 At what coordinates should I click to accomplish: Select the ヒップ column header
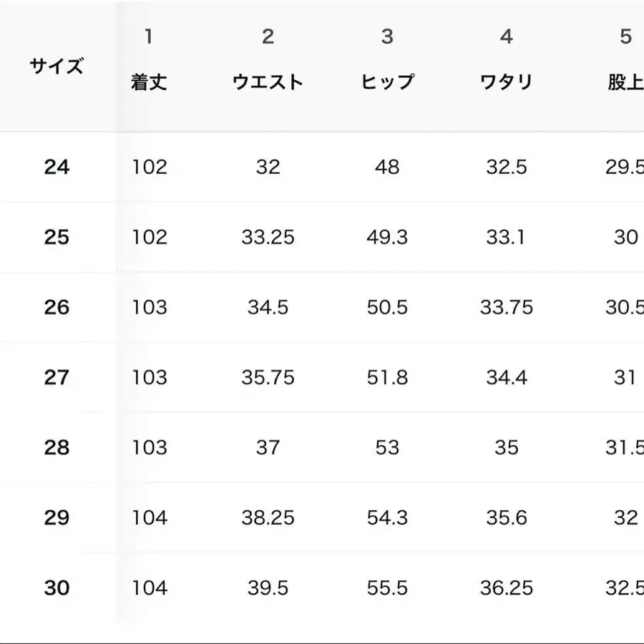click(387, 82)
